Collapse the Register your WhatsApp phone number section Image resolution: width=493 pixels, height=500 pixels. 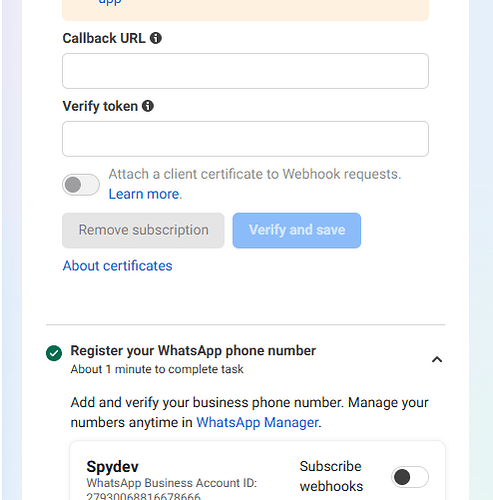437,359
